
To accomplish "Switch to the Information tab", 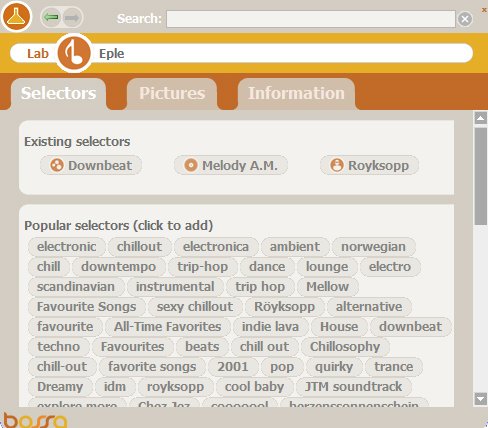I will 296,93.
